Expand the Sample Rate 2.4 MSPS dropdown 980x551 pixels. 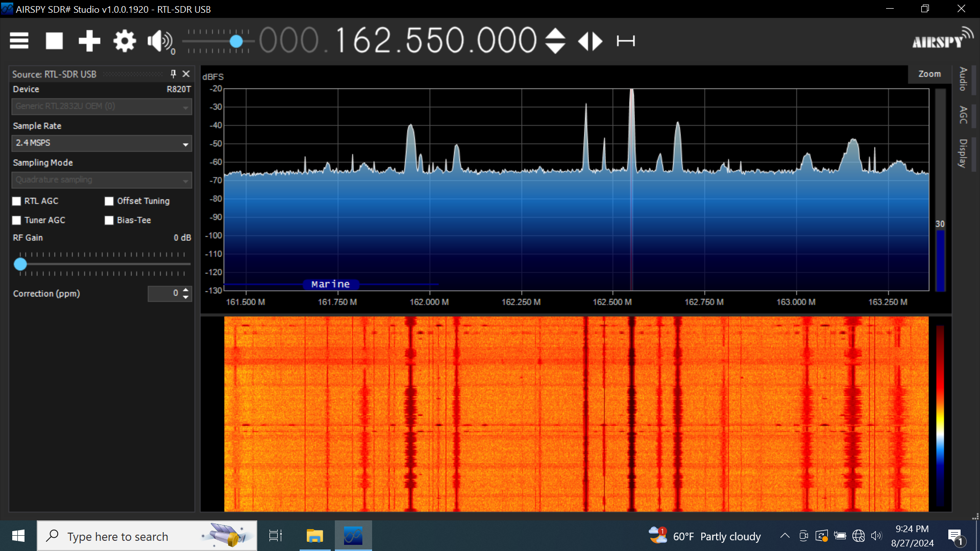click(x=185, y=144)
